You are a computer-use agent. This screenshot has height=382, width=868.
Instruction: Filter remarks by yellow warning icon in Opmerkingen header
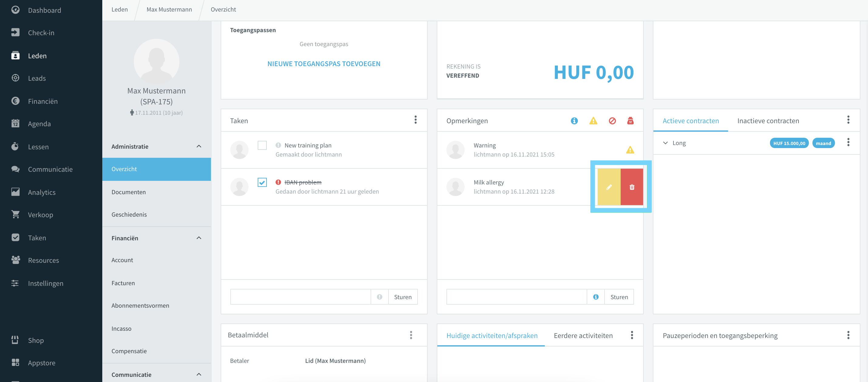(x=593, y=120)
